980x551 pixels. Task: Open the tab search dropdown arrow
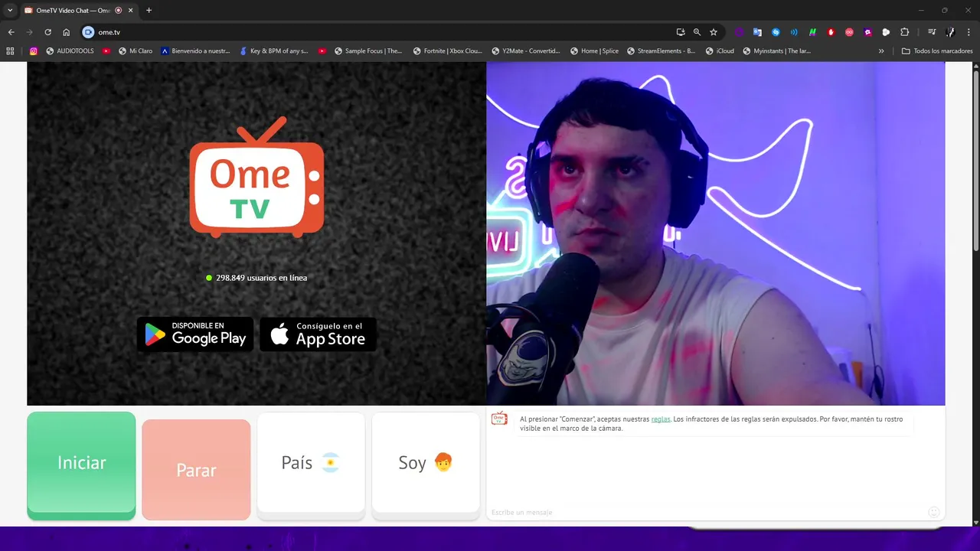pyautogui.click(x=10, y=10)
